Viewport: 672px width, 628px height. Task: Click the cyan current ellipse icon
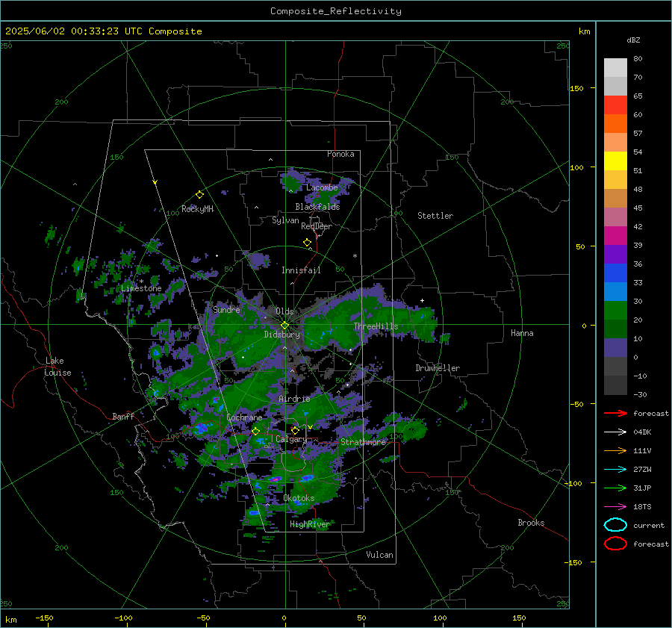point(615,525)
